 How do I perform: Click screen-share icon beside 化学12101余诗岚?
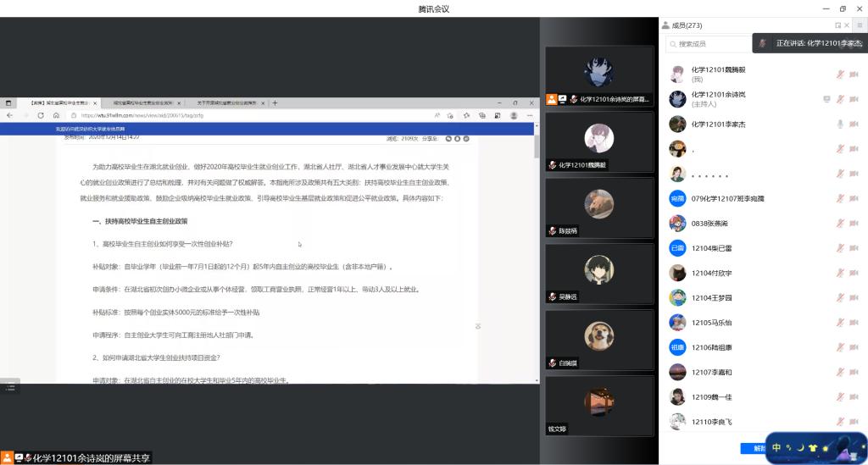(826, 99)
